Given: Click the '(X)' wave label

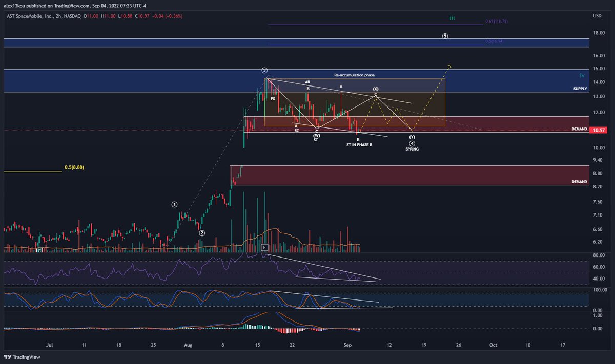Looking at the screenshot, I should tap(376, 89).
